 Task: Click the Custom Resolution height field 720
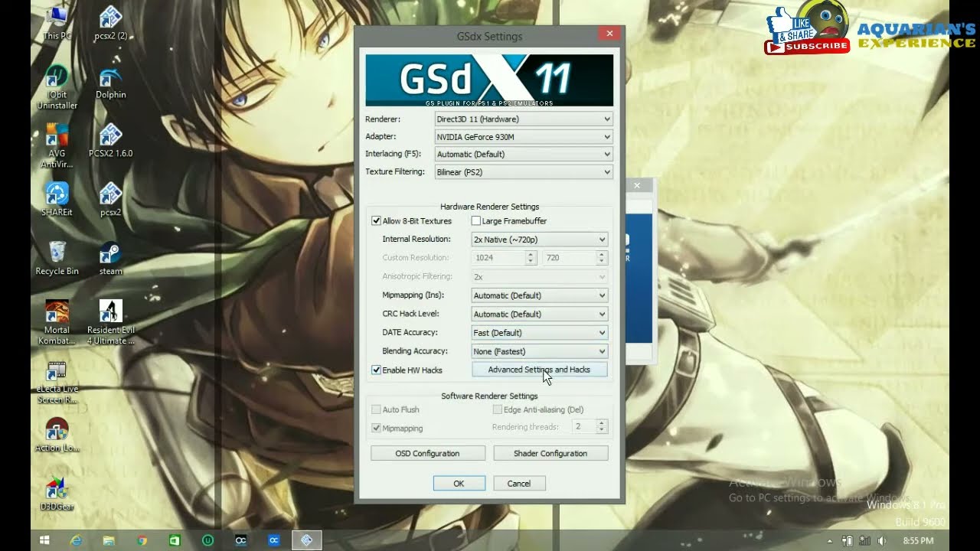569,258
